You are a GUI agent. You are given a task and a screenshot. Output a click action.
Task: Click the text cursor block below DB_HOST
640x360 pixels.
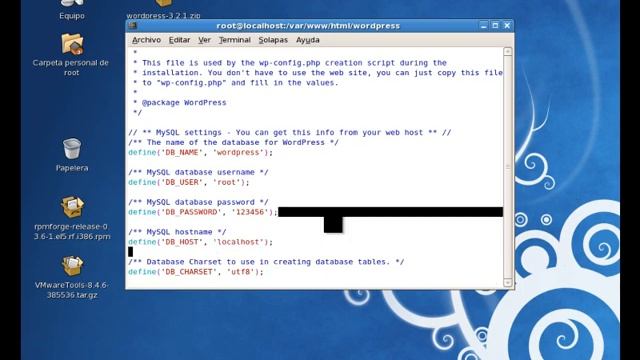(130, 251)
